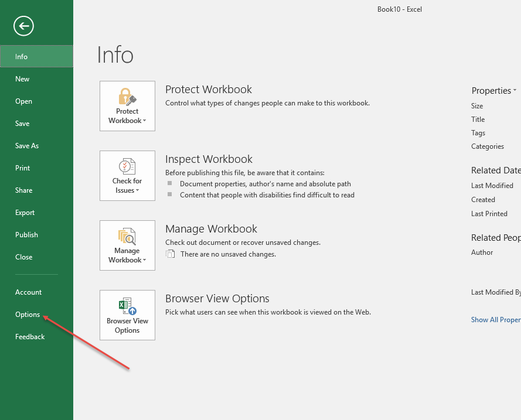Click the Inspect Workbook heading
The width and height of the screenshot is (521, 420).
[x=209, y=159]
